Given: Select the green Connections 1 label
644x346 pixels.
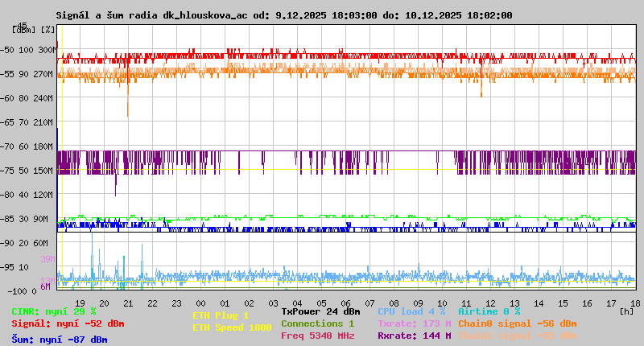Looking at the screenshot, I should [x=317, y=323].
